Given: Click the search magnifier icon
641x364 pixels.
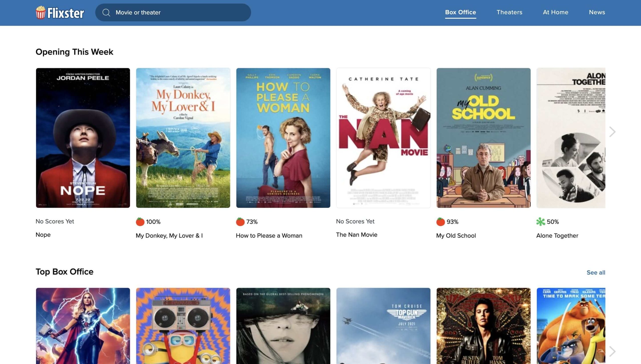Looking at the screenshot, I should tap(106, 13).
